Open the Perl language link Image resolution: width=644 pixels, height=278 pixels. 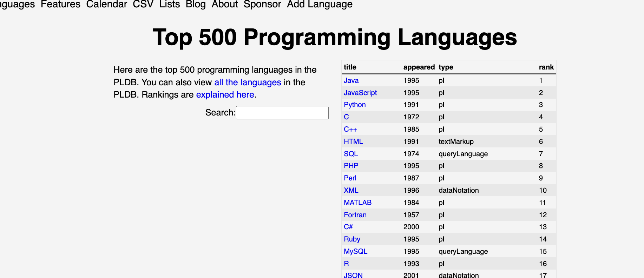[350, 178]
